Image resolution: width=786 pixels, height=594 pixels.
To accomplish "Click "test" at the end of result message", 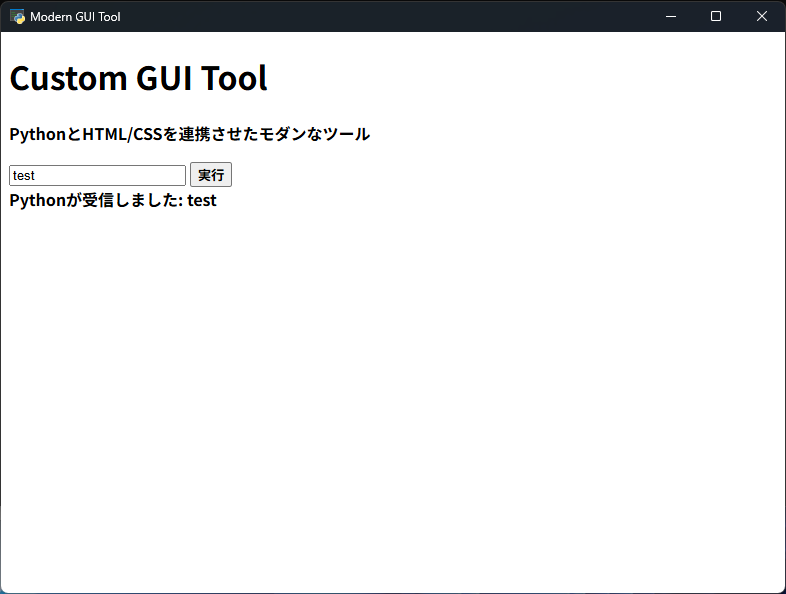I will tap(202, 200).
